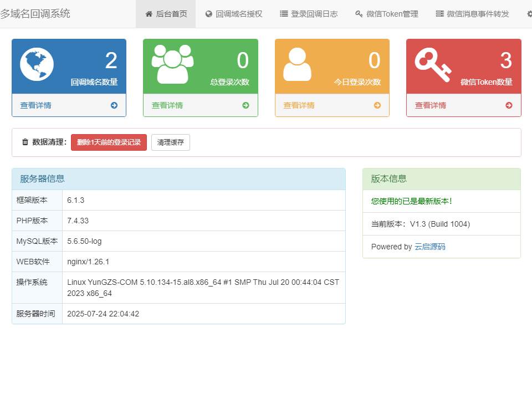Image resolution: width=532 pixels, height=399 pixels.
Task: Click blue arrow icon under 回调域名数量
Action: tap(114, 105)
